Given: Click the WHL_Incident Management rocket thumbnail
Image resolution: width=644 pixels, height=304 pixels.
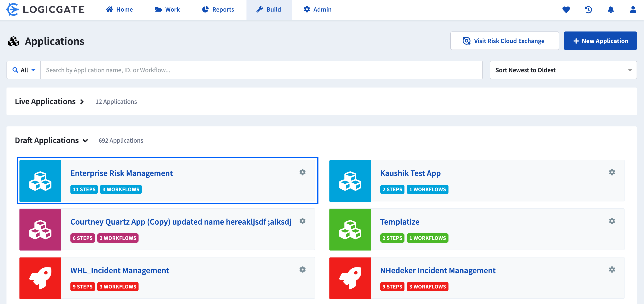Looking at the screenshot, I should [40, 278].
